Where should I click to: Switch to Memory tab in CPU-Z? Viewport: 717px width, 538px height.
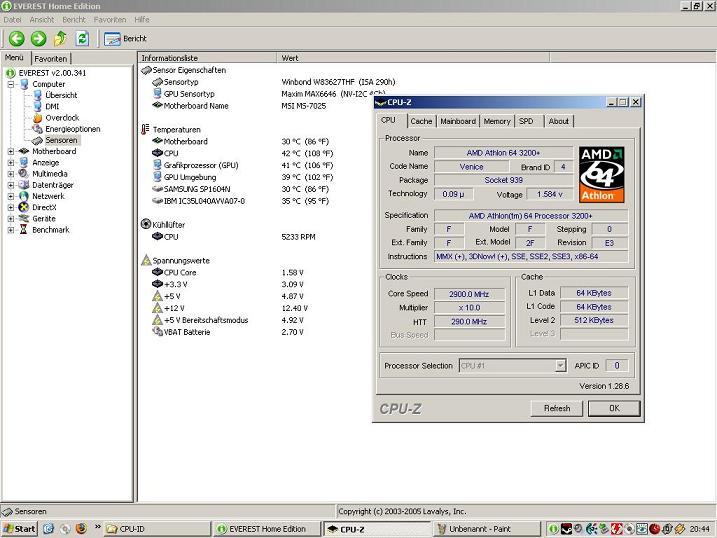pos(497,121)
